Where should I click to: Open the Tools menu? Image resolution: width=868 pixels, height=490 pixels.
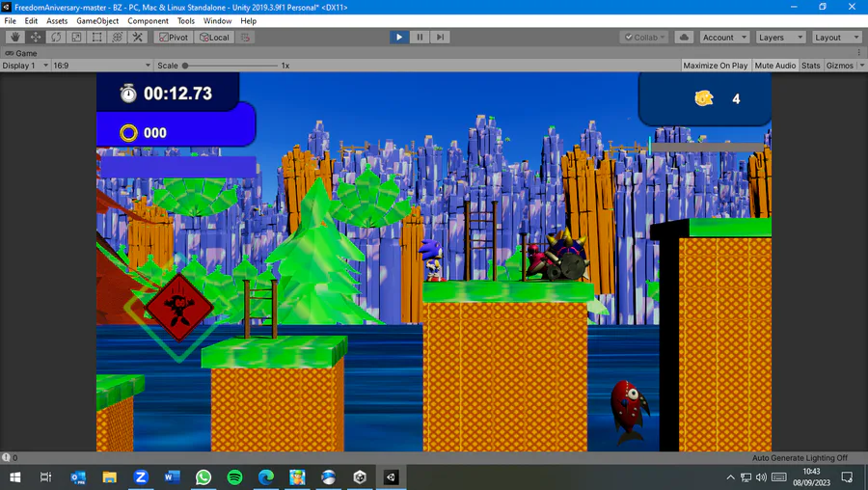click(186, 21)
